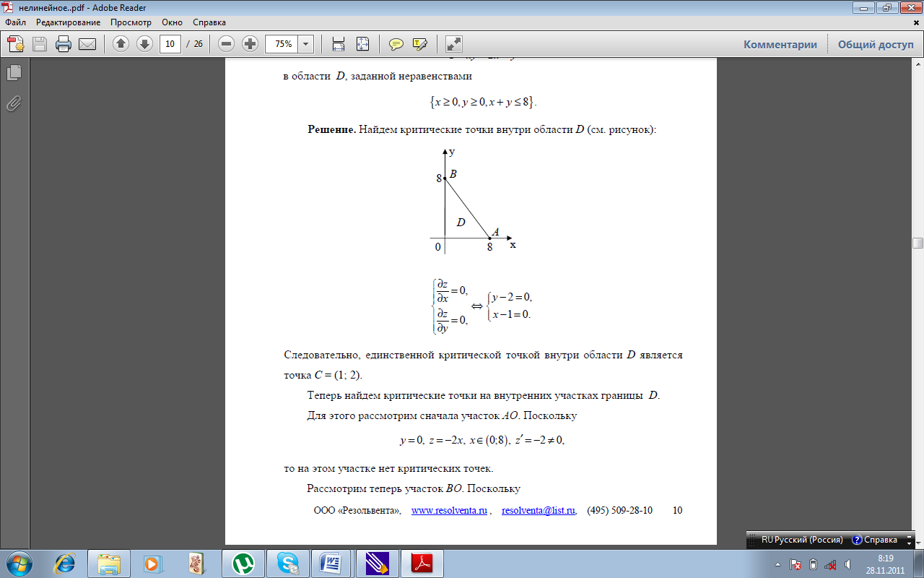Click the Справка language bar help
The height and width of the screenshot is (578, 924).
(x=875, y=540)
